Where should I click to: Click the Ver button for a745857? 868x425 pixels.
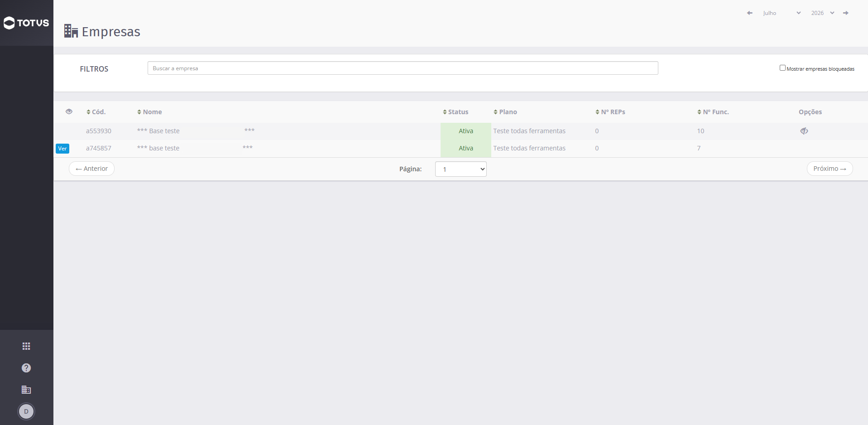[62, 149]
